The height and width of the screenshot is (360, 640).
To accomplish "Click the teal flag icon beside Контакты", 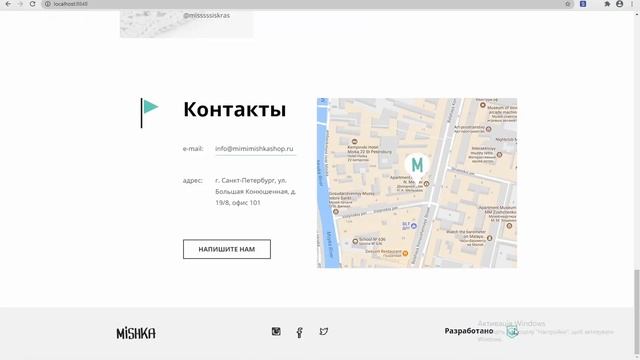I will 149,113.
